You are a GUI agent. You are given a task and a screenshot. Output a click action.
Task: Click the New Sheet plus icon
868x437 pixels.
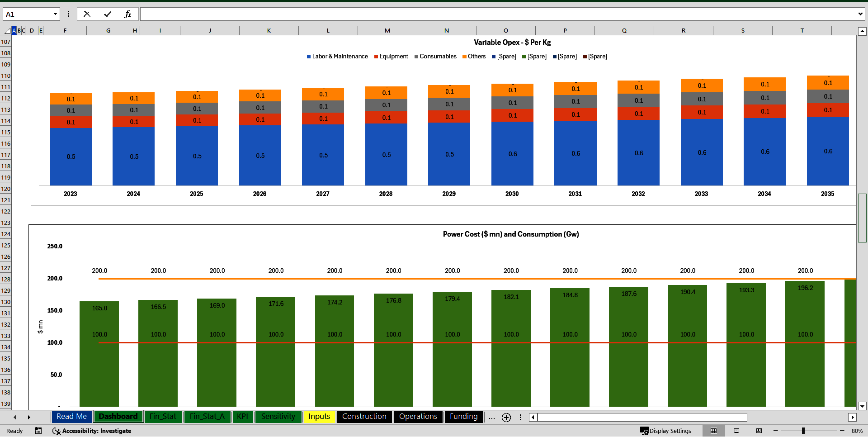(506, 417)
